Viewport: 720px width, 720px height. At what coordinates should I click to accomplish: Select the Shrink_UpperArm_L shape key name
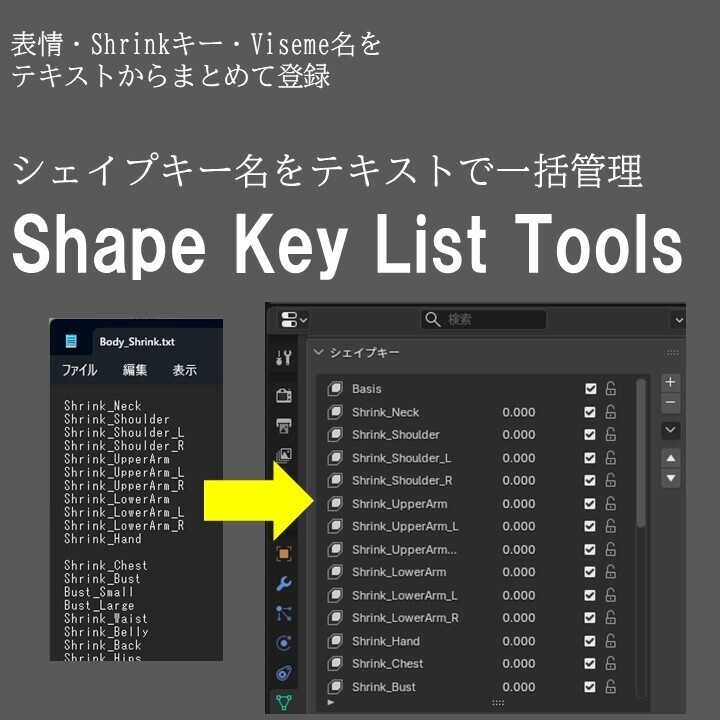point(405,526)
